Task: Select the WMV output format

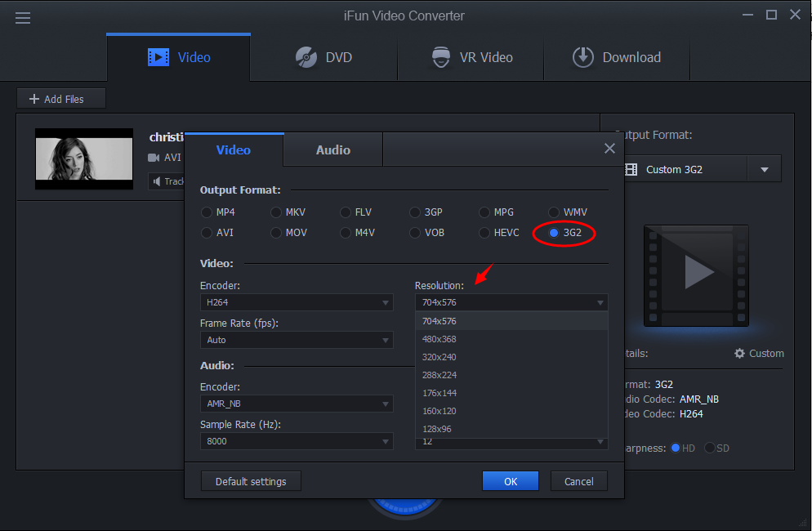Action: pyautogui.click(x=568, y=212)
